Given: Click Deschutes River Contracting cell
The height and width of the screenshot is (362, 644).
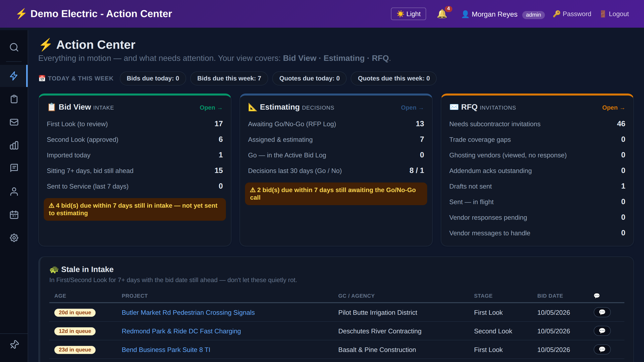Looking at the screenshot, I should coord(380,331).
